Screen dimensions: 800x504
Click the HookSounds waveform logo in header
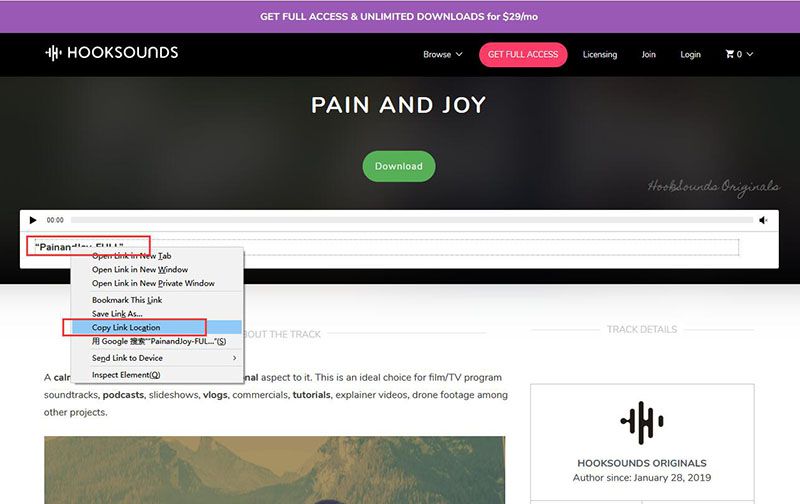pyautogui.click(x=53, y=53)
